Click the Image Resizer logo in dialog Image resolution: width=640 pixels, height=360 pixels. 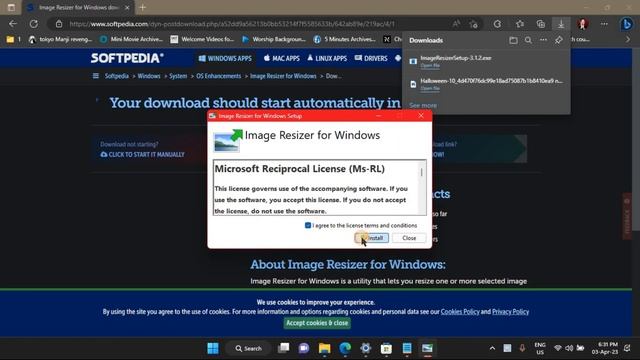tap(228, 140)
